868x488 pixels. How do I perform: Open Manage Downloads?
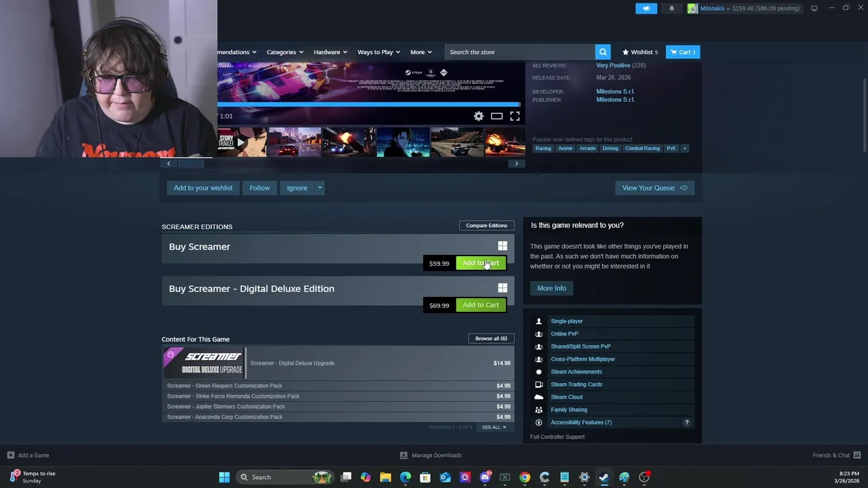click(431, 455)
